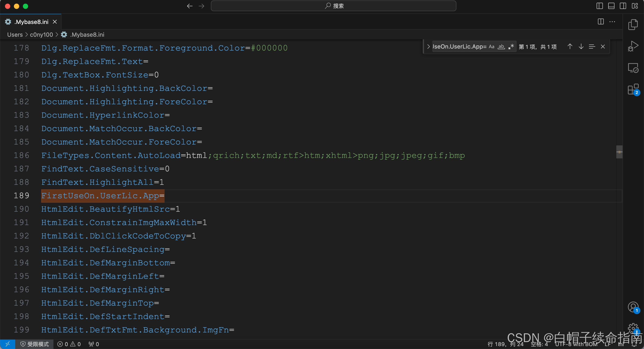The height and width of the screenshot is (349, 644).
Task: Split the editor to the right
Action: point(601,21)
